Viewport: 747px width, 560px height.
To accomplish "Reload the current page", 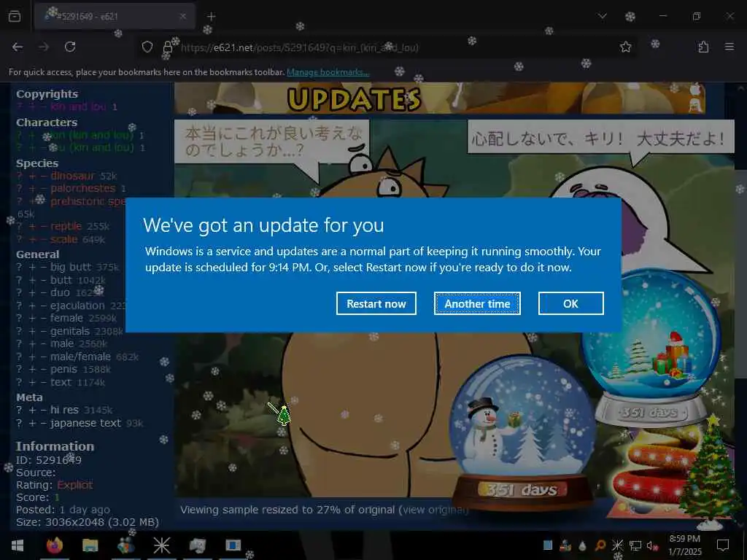I will pyautogui.click(x=70, y=47).
